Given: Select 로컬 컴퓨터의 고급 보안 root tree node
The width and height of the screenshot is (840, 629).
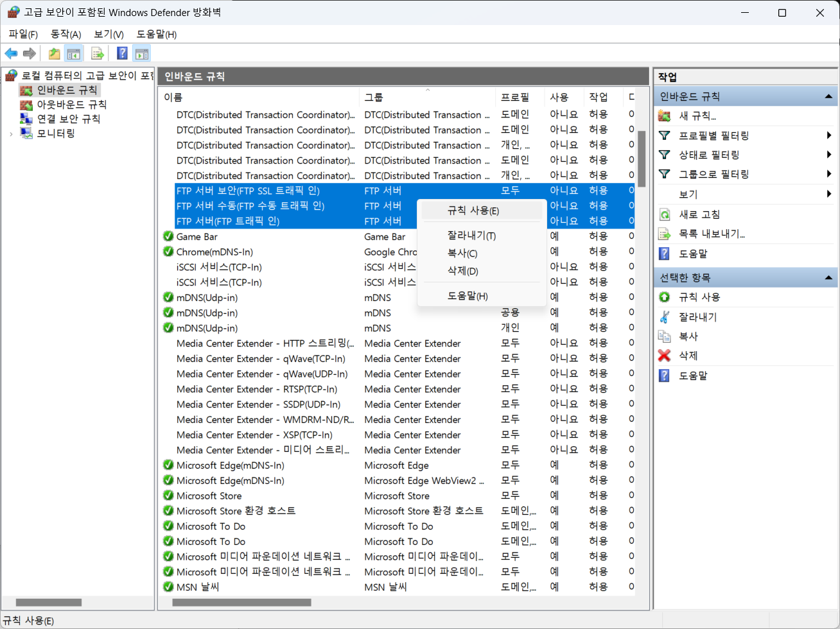Looking at the screenshot, I should click(x=87, y=76).
